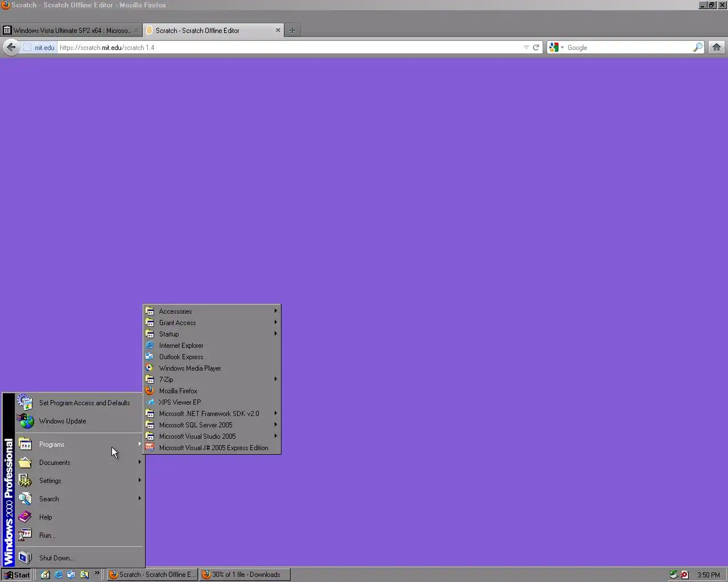Click the safely remove hardware tray icon
This screenshot has width=728, height=582.
(x=673, y=575)
